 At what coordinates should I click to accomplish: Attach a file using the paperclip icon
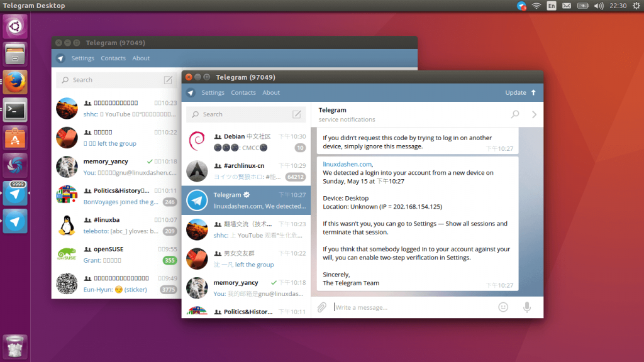click(321, 307)
